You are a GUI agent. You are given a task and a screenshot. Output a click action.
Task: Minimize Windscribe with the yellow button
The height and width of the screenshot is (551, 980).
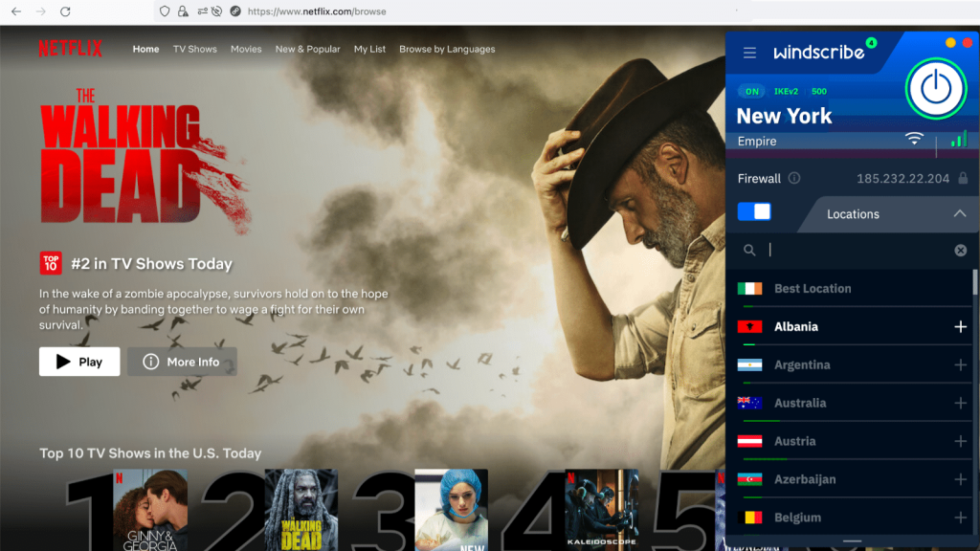[950, 42]
